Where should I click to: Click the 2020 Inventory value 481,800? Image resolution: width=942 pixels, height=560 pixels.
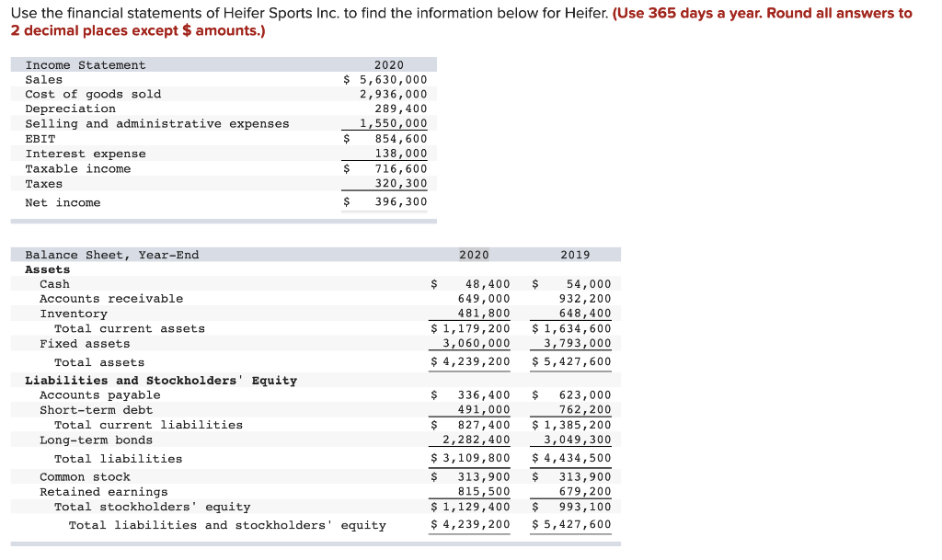pyautogui.click(x=484, y=314)
